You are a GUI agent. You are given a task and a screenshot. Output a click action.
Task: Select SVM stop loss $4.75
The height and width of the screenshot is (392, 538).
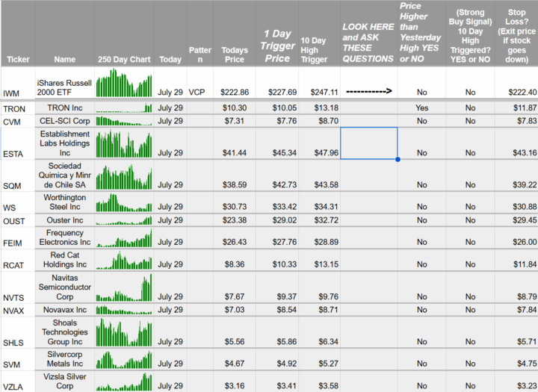tap(527, 364)
